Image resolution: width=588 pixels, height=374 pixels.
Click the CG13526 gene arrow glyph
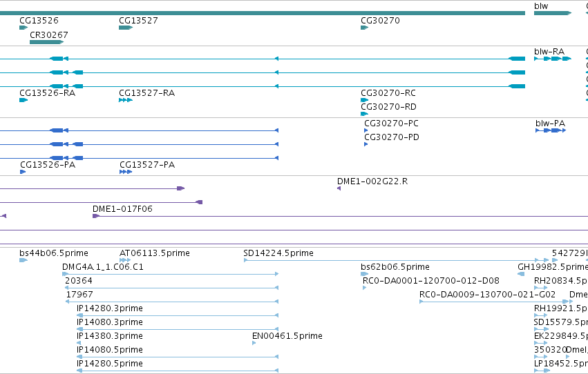pos(23,28)
